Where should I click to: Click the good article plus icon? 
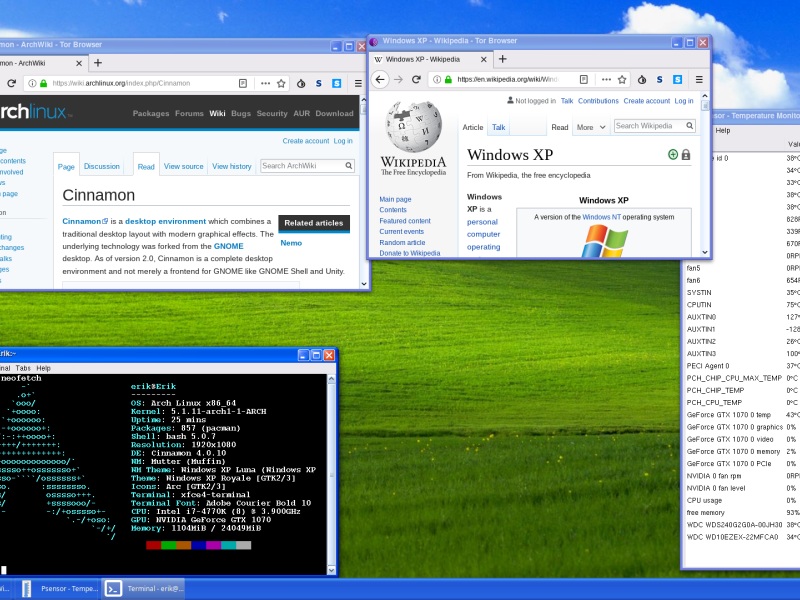point(673,155)
